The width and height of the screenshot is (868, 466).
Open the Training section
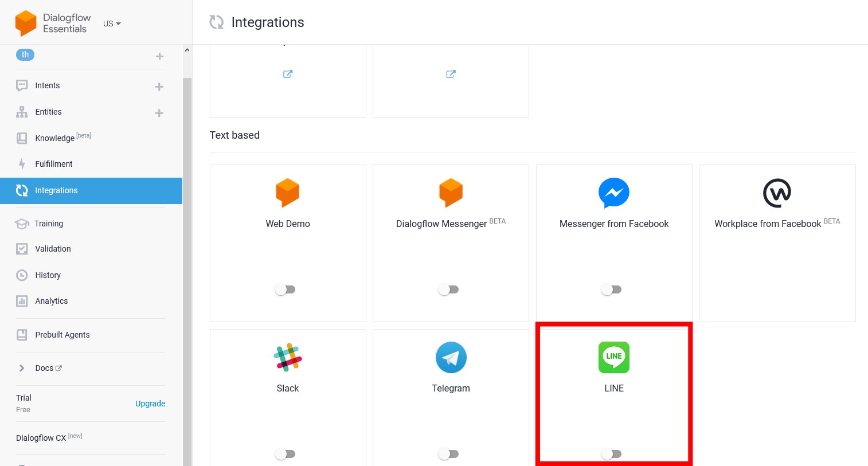tap(49, 224)
